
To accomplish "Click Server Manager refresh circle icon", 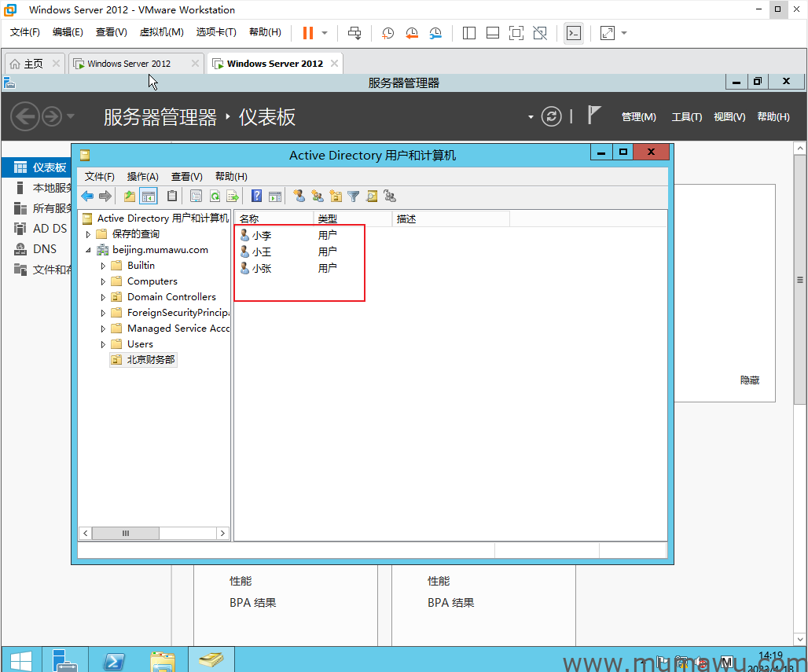I will pos(553,116).
